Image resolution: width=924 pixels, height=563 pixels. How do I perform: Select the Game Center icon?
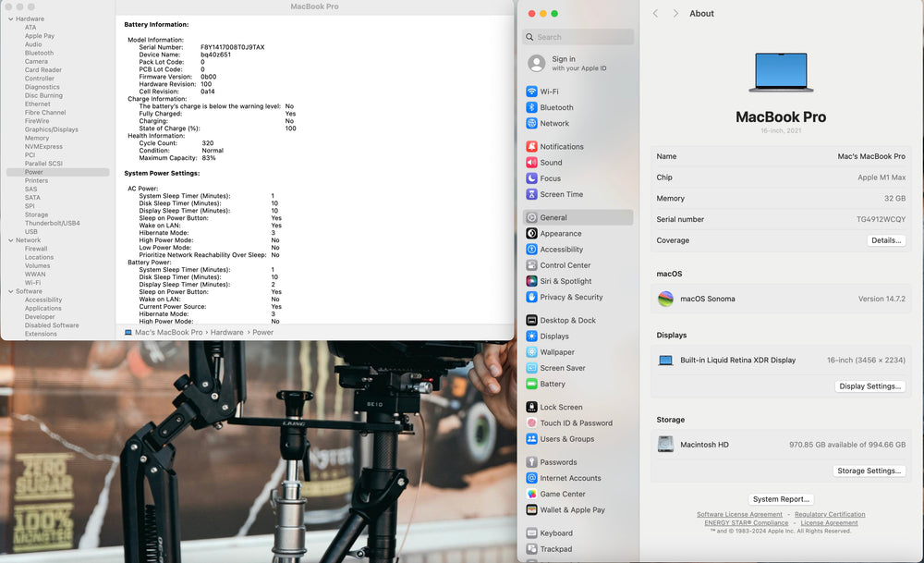[x=531, y=494]
